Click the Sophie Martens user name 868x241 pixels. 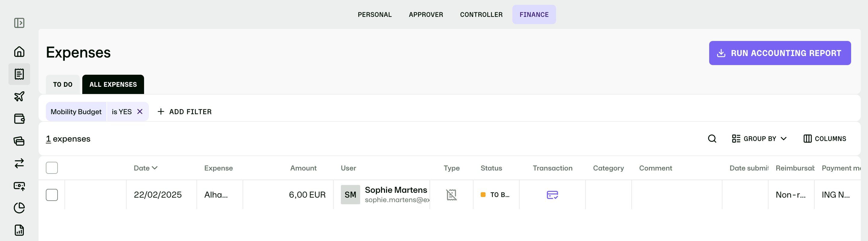coord(396,190)
